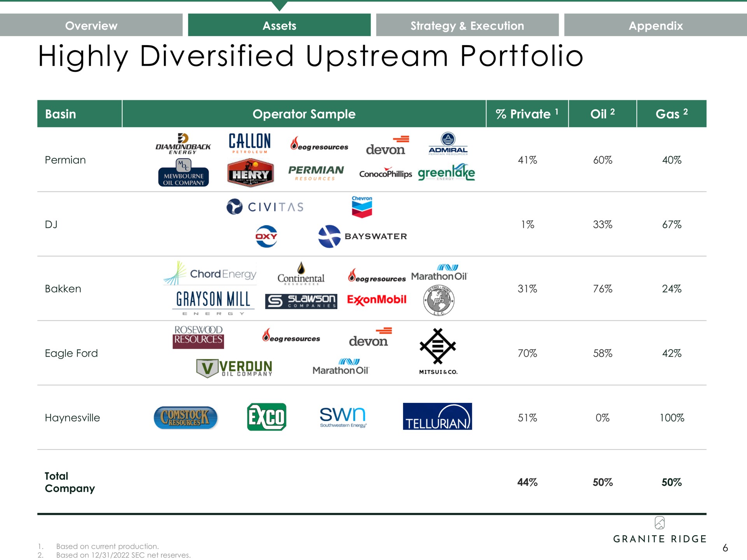Click footnote "Based on current production."
This screenshot has width=747, height=560.
[107, 546]
